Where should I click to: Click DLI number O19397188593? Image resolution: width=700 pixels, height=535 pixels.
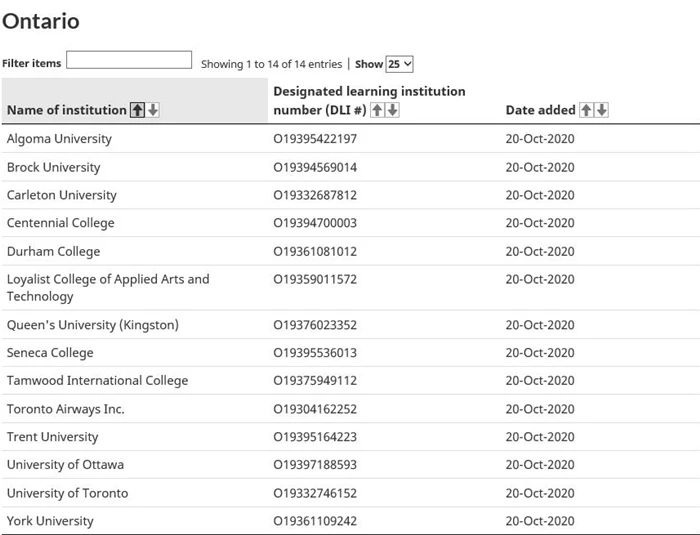tap(315, 464)
